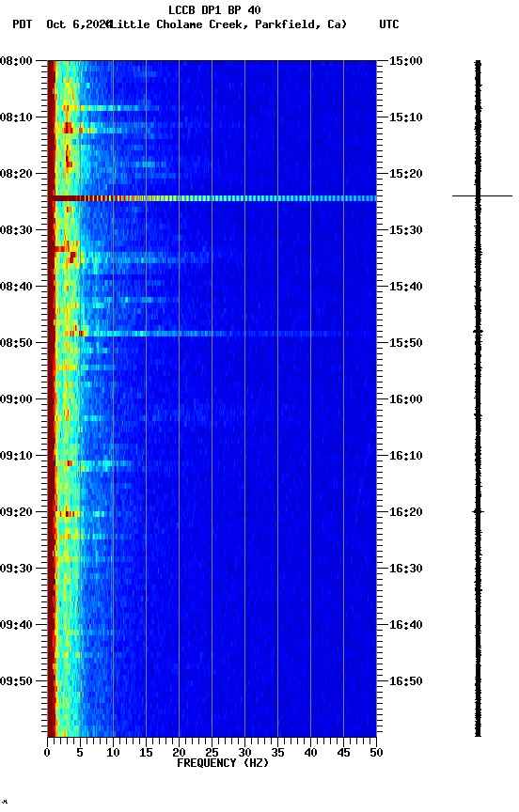Click the small seismogram spike at 16:20
This screenshot has height=812, width=519.
pos(478,511)
